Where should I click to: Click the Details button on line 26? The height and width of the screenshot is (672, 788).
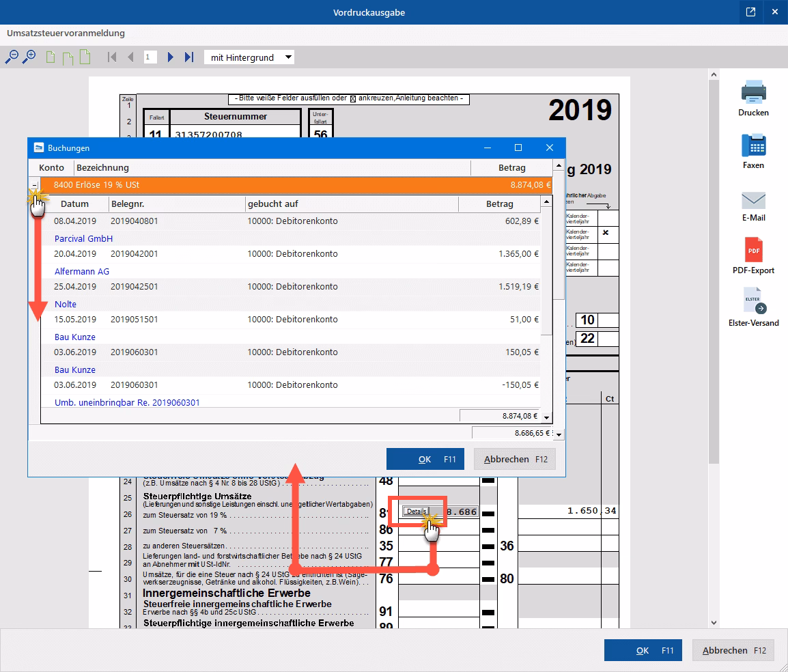[x=416, y=512]
